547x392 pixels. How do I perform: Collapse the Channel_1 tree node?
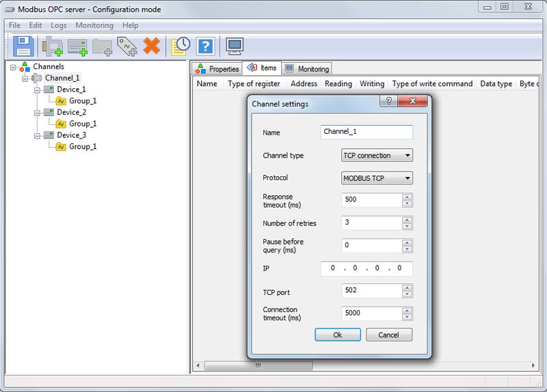coord(25,79)
